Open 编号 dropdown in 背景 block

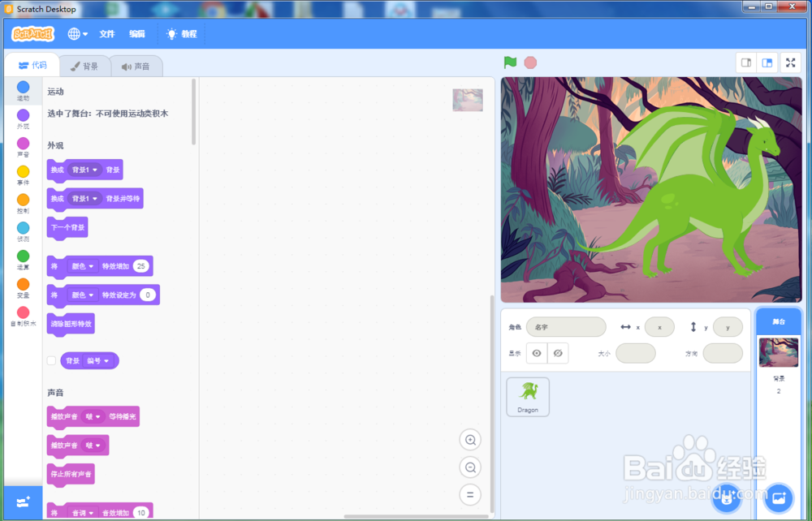tap(98, 360)
